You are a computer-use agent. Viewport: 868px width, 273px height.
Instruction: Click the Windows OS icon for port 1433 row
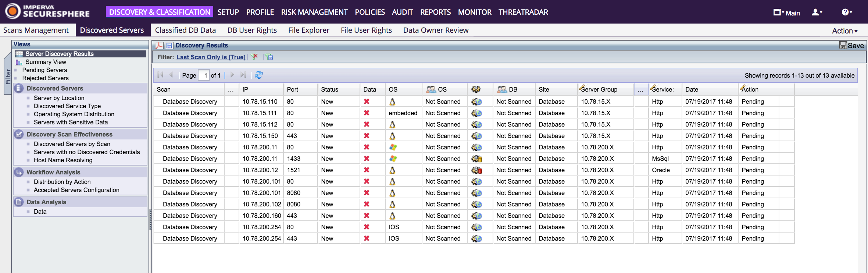393,159
